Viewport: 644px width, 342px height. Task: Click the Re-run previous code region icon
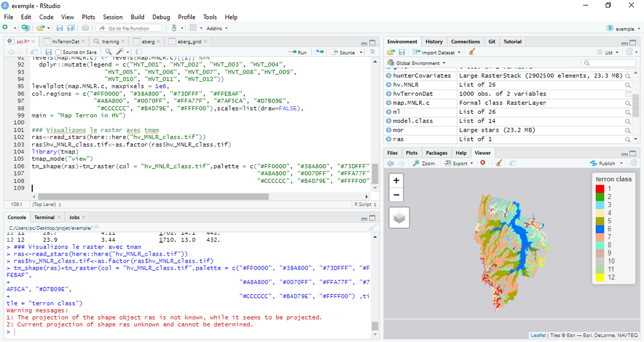click(320, 52)
